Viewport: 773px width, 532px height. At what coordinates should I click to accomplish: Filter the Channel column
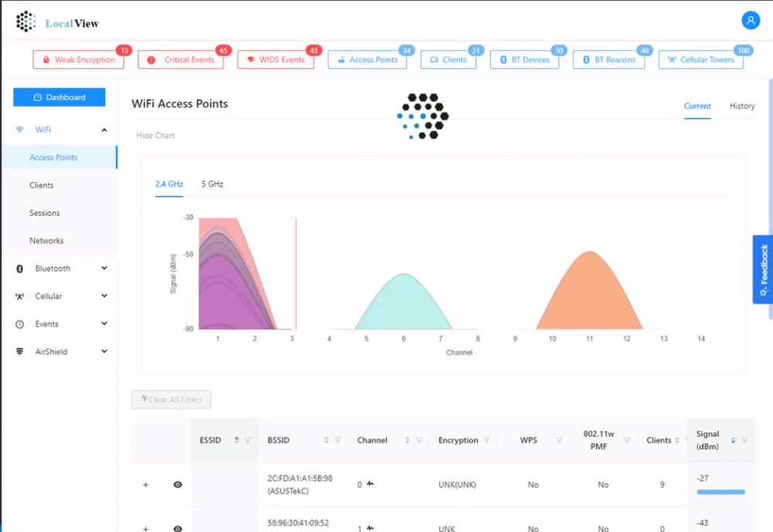click(x=418, y=440)
